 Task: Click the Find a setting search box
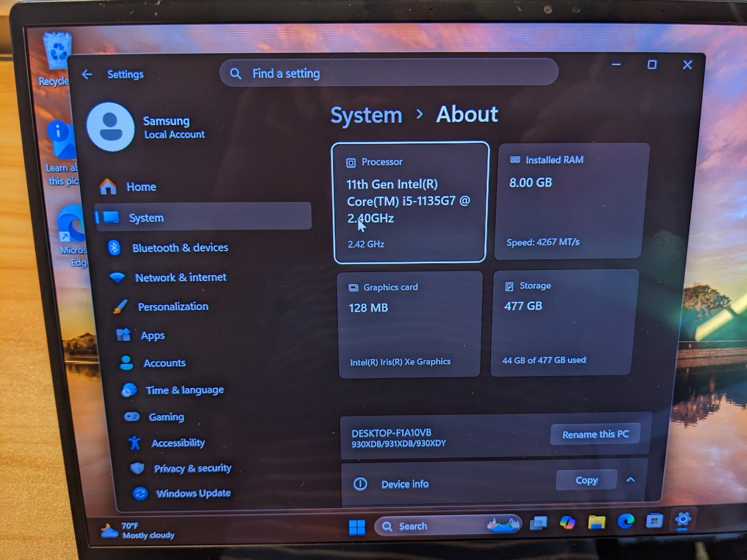[x=389, y=73]
